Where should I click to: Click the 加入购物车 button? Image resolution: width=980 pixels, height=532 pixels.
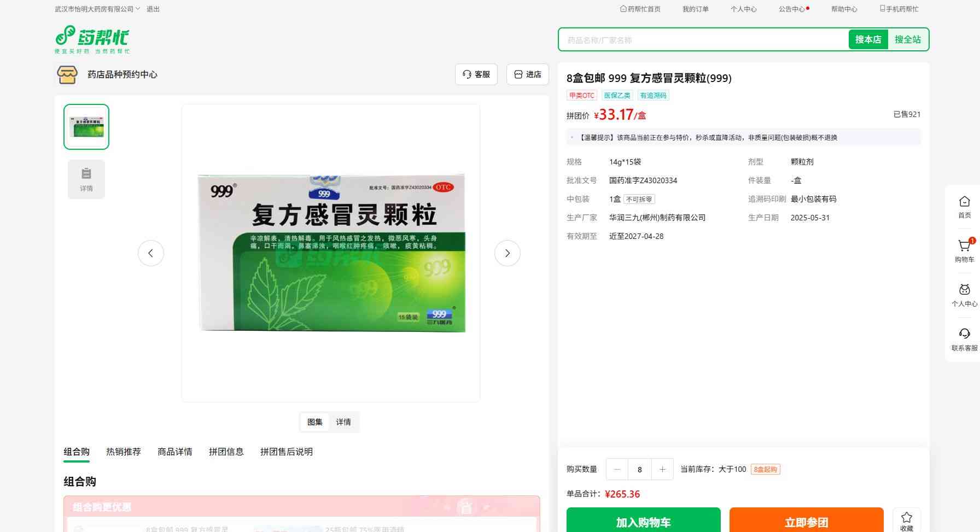pos(643,522)
